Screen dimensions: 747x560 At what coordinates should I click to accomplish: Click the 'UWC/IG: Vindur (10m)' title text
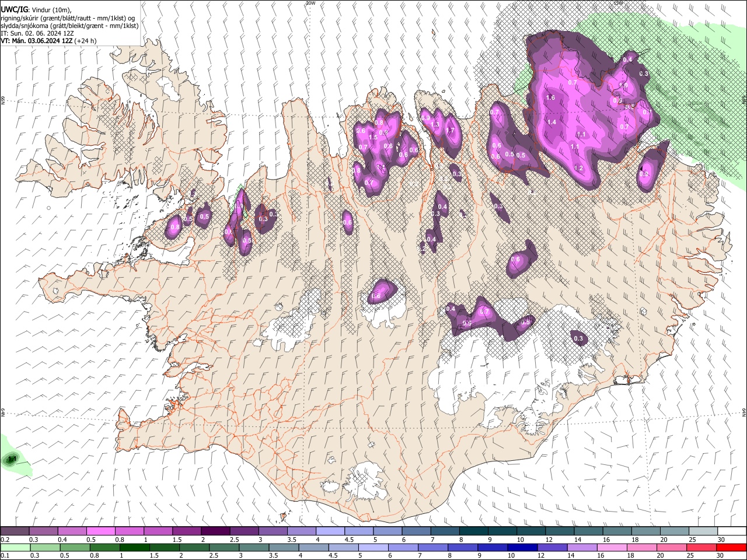[x=36, y=9]
